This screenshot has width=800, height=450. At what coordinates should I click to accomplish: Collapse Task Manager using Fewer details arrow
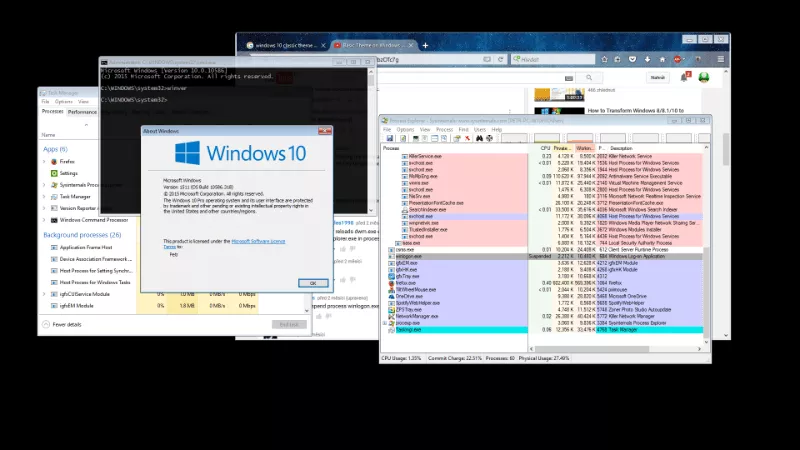[46, 324]
